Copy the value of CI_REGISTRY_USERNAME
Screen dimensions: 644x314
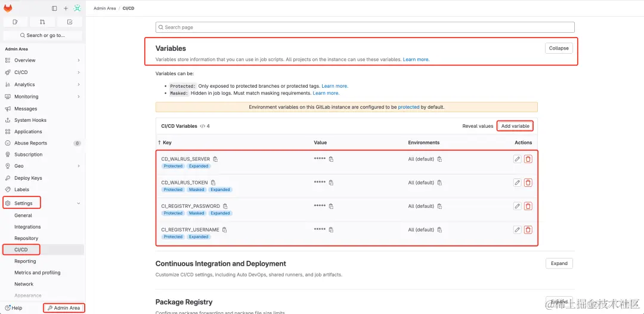[331, 230]
